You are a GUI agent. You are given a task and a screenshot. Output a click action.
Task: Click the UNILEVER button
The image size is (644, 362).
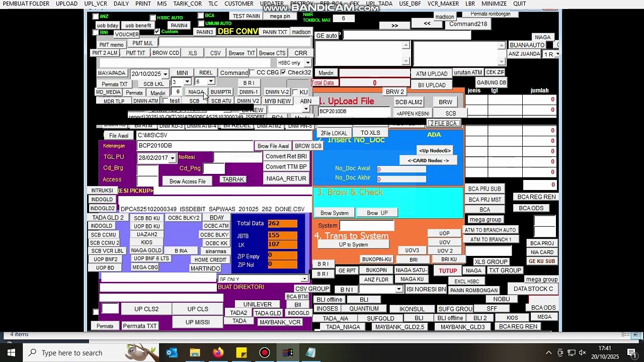tap(258, 305)
